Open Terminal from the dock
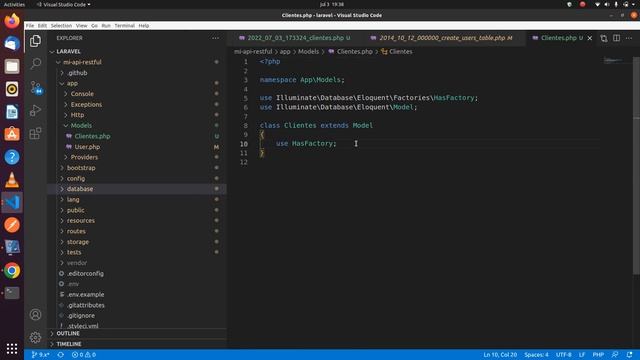This screenshot has height=360, width=640. 12,293
